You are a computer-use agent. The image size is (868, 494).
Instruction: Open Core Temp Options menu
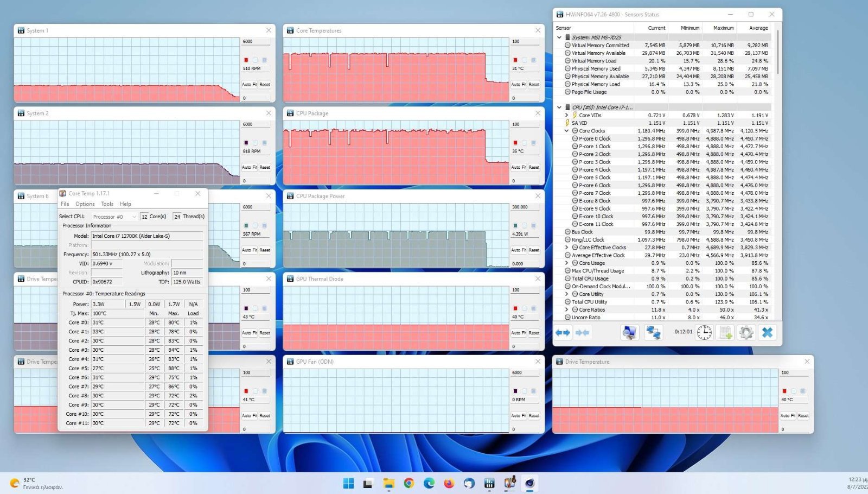[85, 204]
